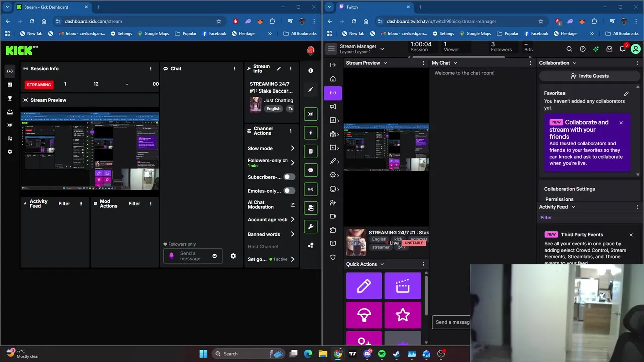Screen dimensions: 644x362
Task: Click Kick Stream Preview thumbnail
Action: [90, 151]
